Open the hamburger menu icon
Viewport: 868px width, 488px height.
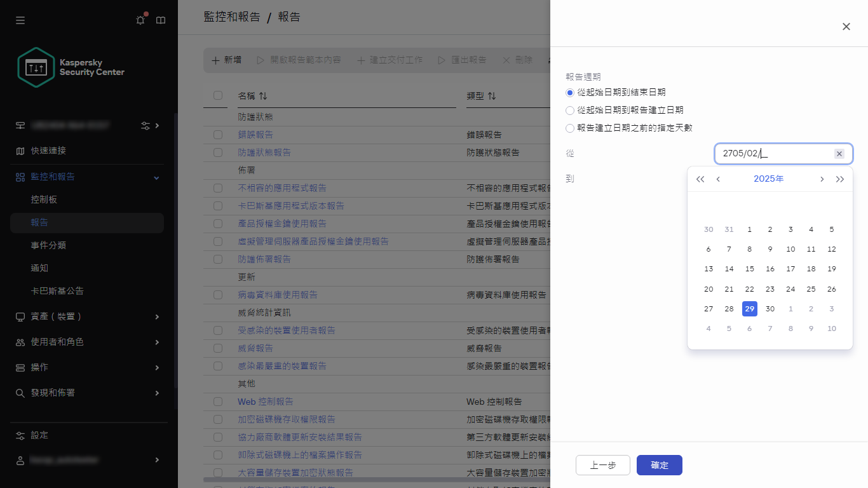[20, 20]
